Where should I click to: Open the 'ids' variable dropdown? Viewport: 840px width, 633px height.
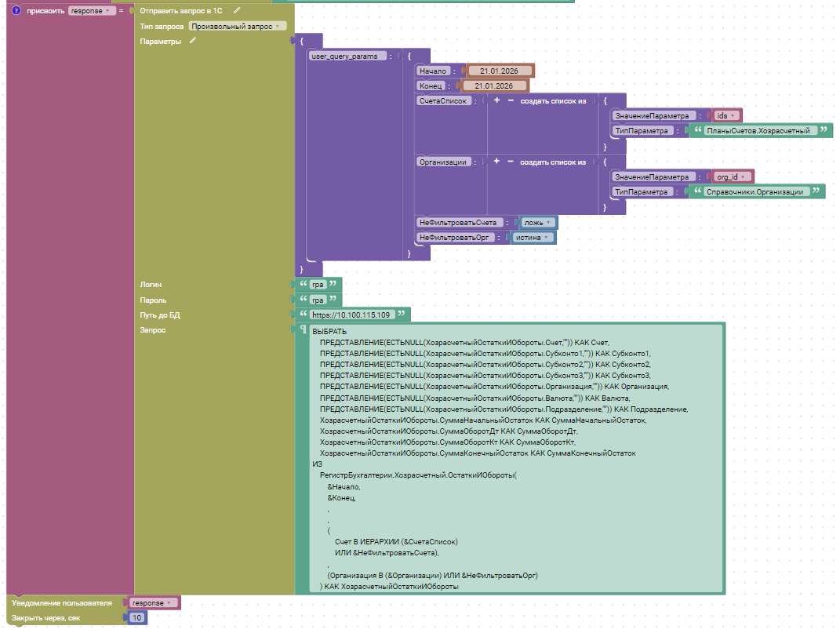pos(726,115)
